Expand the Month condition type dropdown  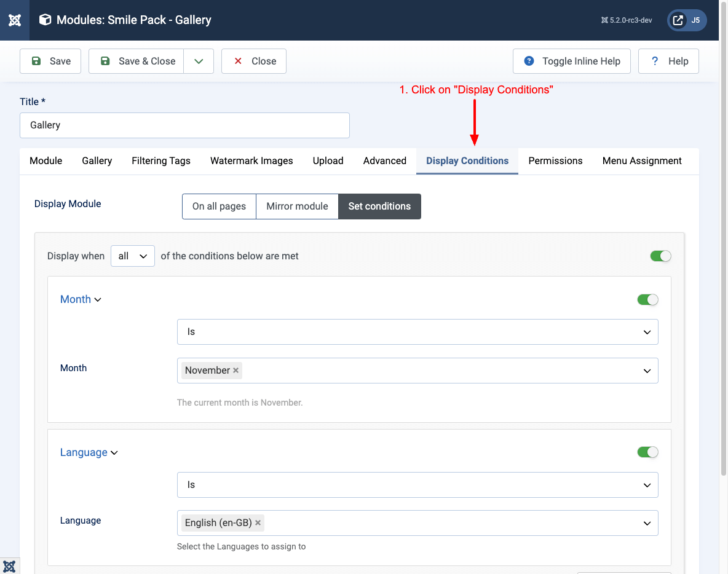point(81,299)
